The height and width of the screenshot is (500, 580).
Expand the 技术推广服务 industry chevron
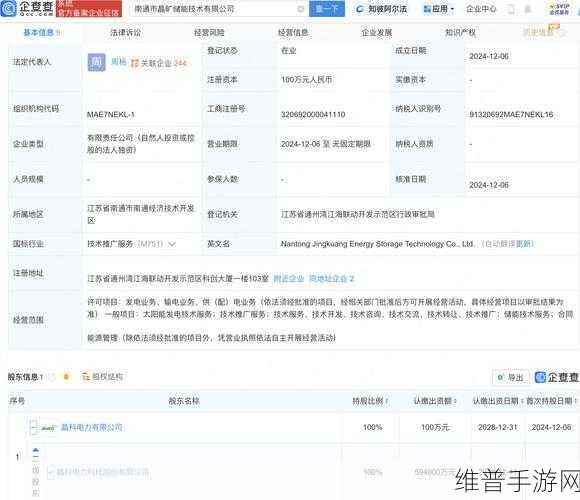(x=172, y=244)
